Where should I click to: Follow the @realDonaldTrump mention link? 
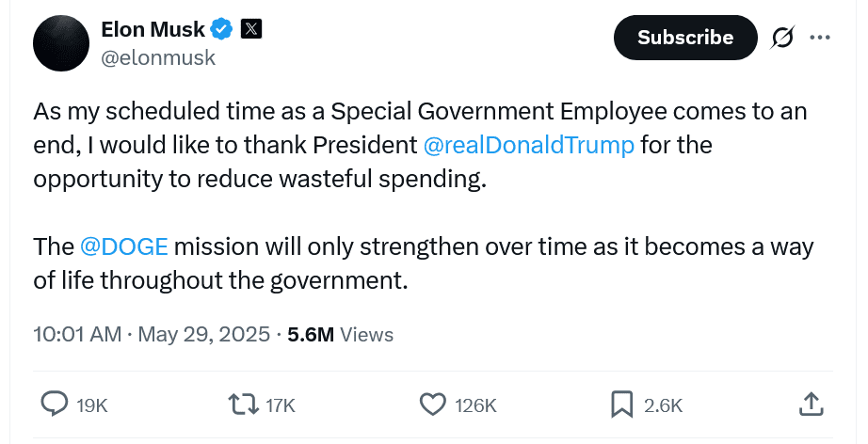pyautogui.click(x=529, y=146)
